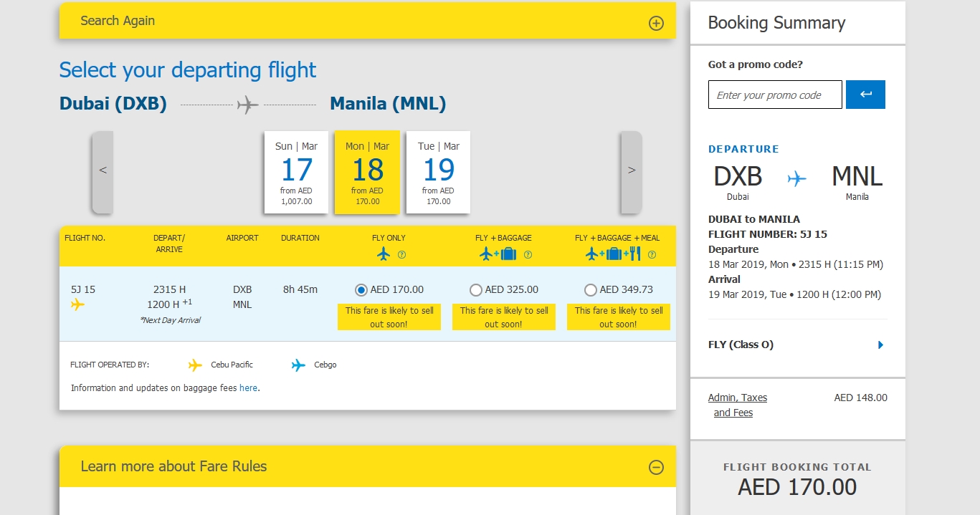Click the Booking Summary heading
980x515 pixels.
(x=776, y=23)
